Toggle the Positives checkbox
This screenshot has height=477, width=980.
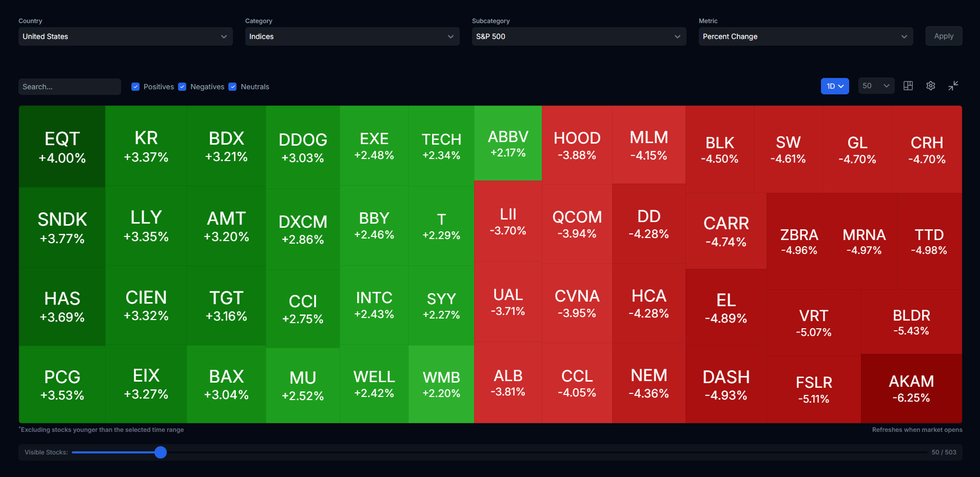pyautogui.click(x=135, y=87)
